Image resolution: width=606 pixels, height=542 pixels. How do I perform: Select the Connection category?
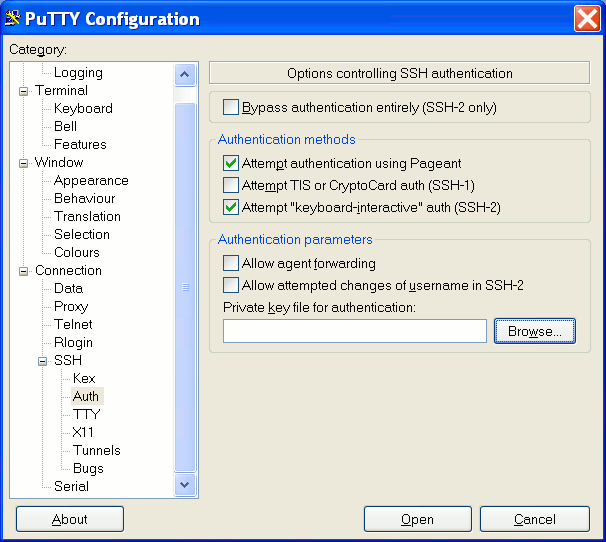(68, 271)
